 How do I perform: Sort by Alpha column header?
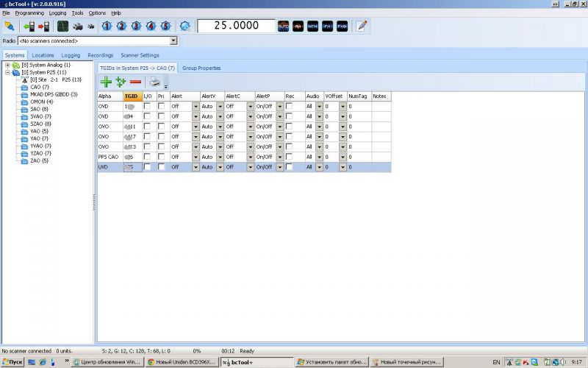[x=110, y=96]
